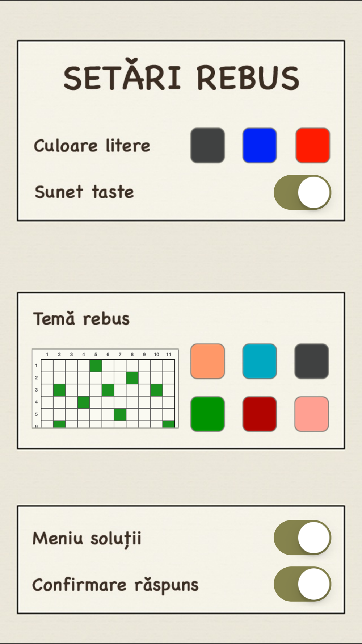Toggle the Sunet taste switch
362x644 pixels.
(302, 192)
